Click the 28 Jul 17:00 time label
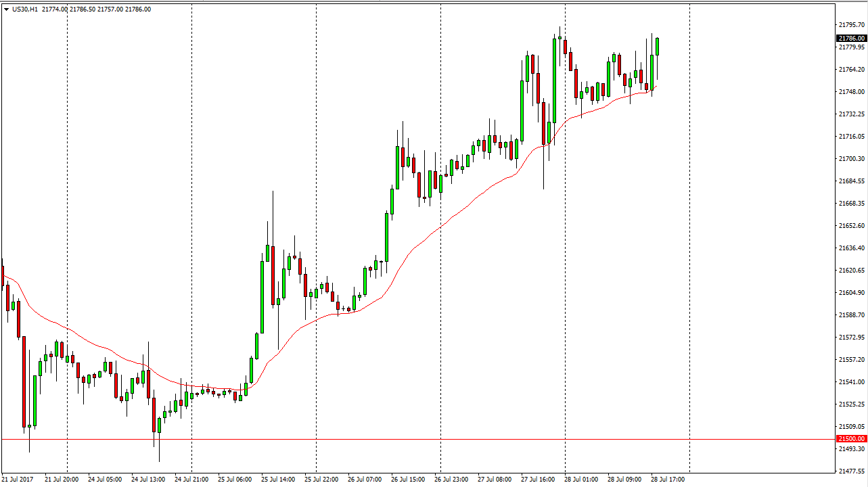 (667, 480)
